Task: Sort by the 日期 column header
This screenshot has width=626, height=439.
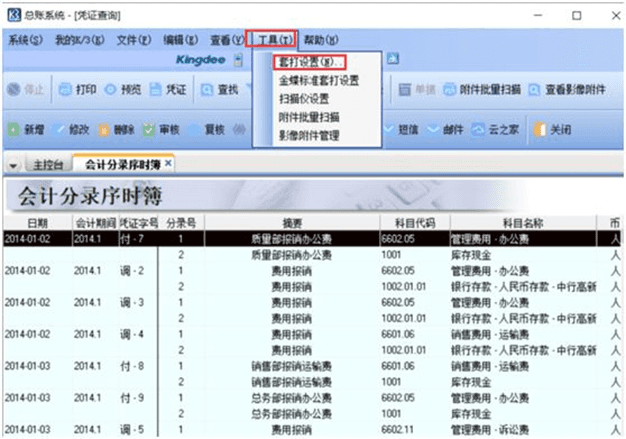Action: (x=38, y=223)
